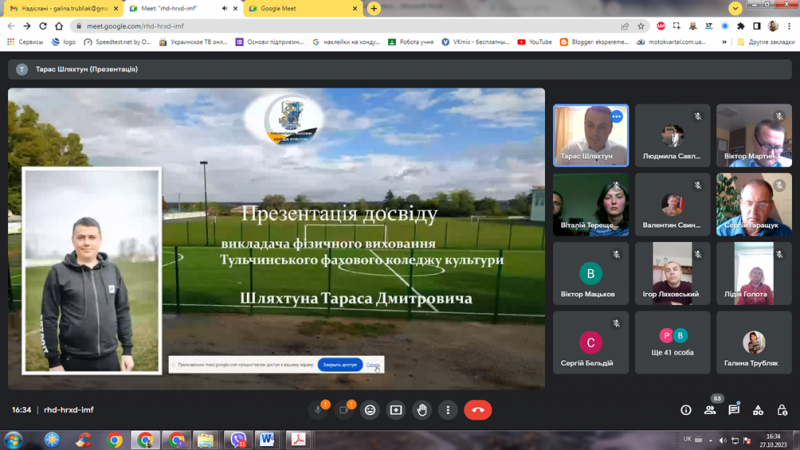Image resolution: width=800 pixels, height=450 pixels.
Task: Click the Закрыть доступ button
Action: pyautogui.click(x=340, y=365)
